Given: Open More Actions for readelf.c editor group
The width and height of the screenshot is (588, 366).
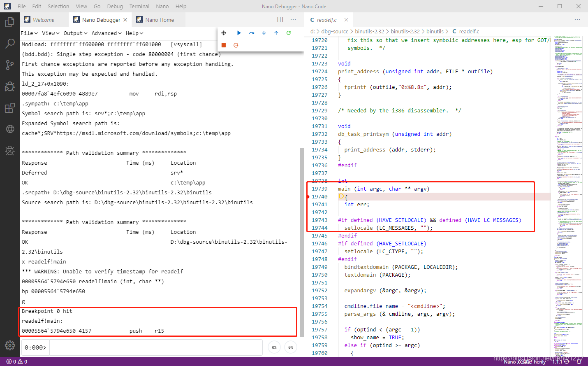Looking at the screenshot, I should [x=577, y=20].
